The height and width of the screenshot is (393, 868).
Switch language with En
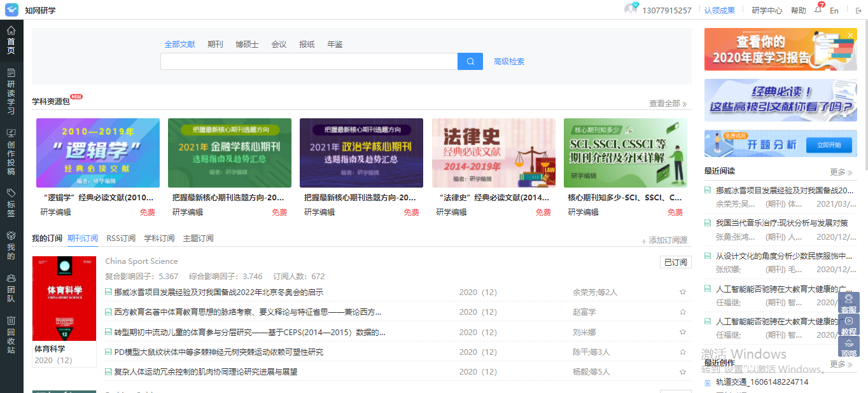point(834,10)
